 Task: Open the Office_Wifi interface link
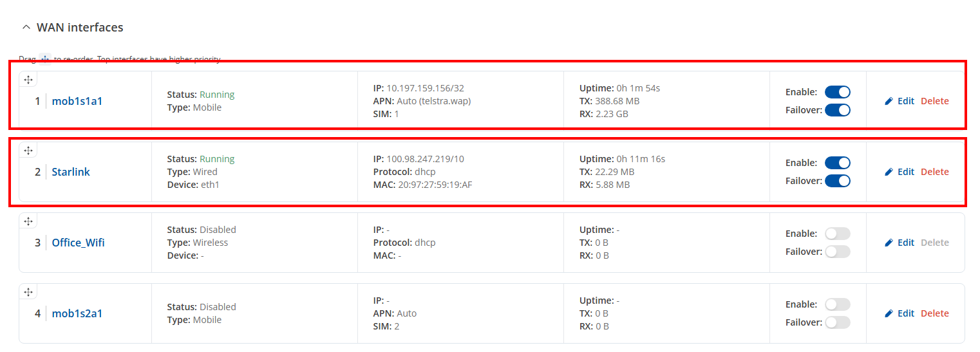pos(78,243)
